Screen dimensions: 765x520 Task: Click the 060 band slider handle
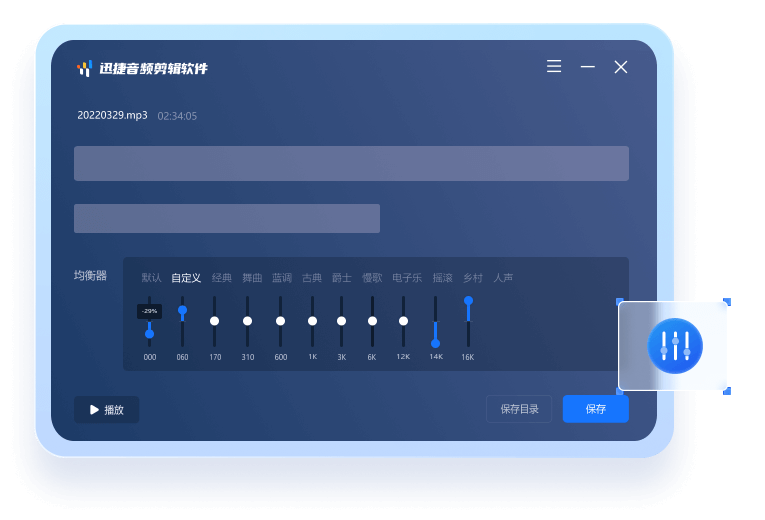tap(182, 311)
